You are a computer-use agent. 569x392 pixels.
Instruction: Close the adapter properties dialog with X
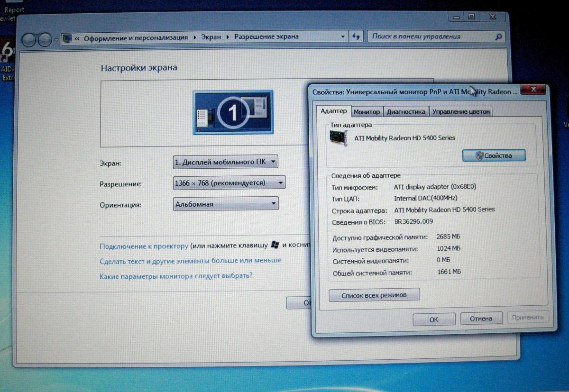[x=533, y=89]
